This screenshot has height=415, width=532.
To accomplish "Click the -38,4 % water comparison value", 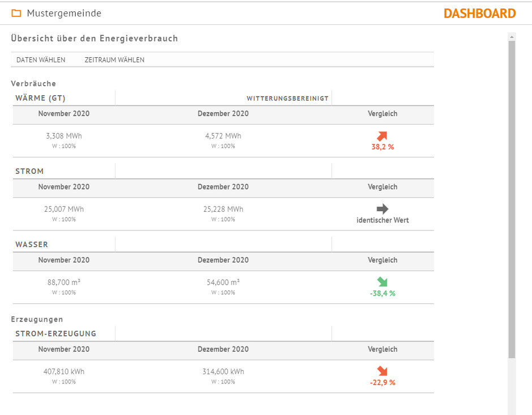I will pos(383,293).
